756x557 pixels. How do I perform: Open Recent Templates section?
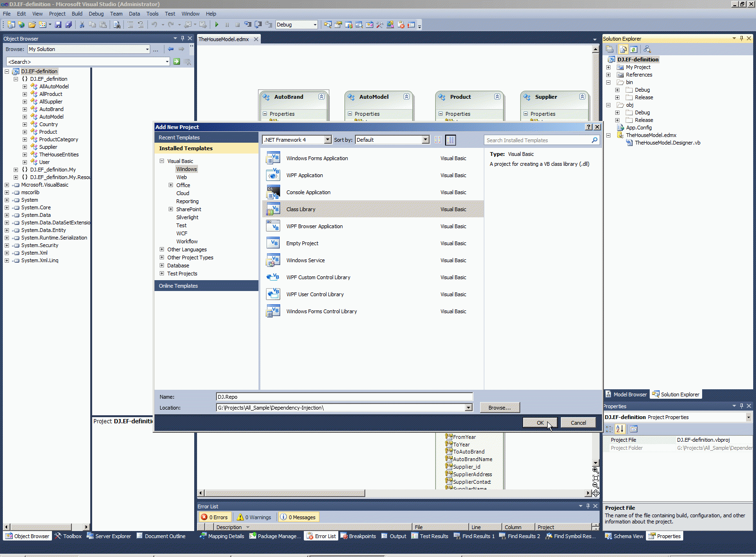pyautogui.click(x=206, y=137)
